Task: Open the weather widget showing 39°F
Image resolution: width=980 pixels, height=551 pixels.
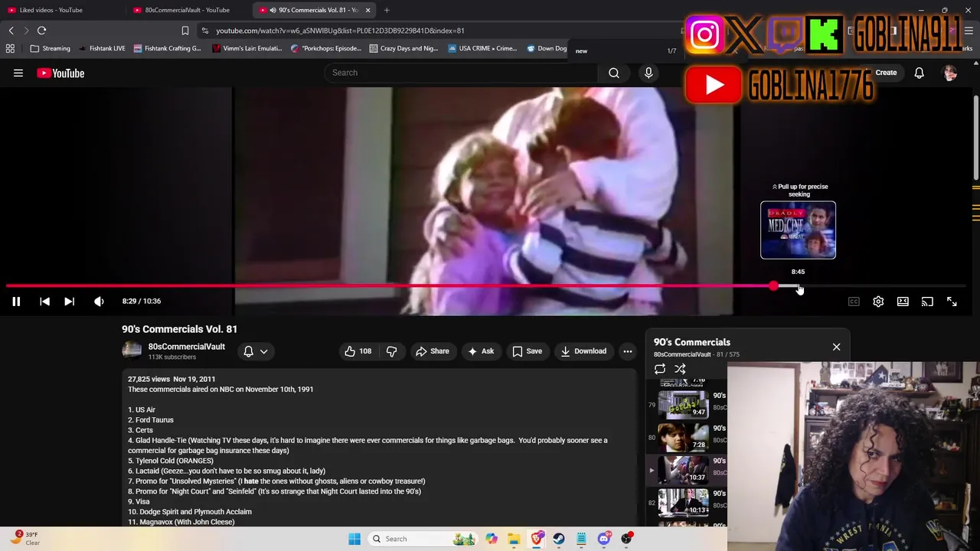Action: [25, 539]
